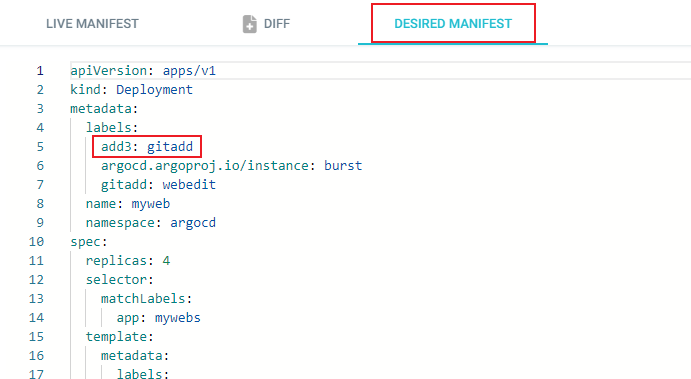Select the DESIRED MANIFEST tab
The width and height of the screenshot is (691, 379).
point(453,24)
